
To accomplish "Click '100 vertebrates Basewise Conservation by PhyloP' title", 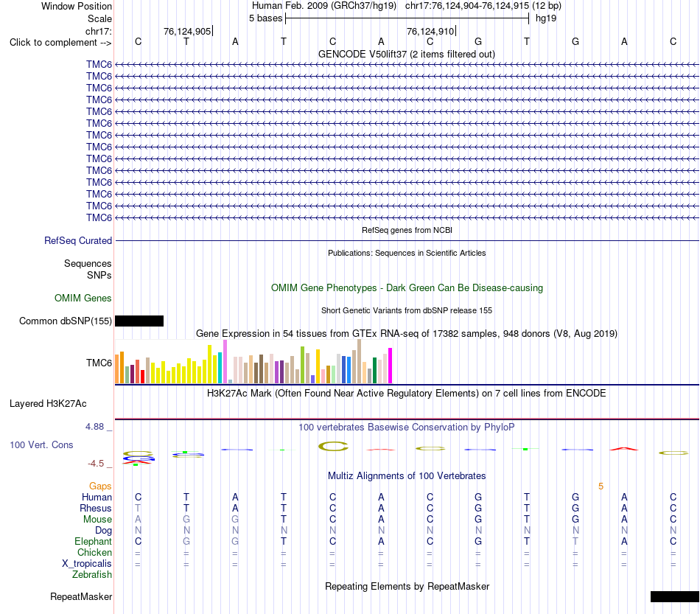I will click(x=407, y=427).
